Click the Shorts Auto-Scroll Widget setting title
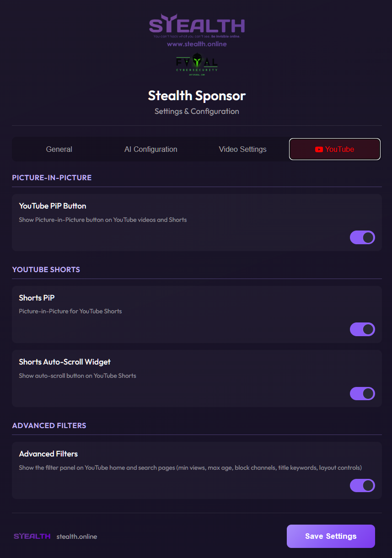Screen dimensions: 392x558 [x=65, y=362]
